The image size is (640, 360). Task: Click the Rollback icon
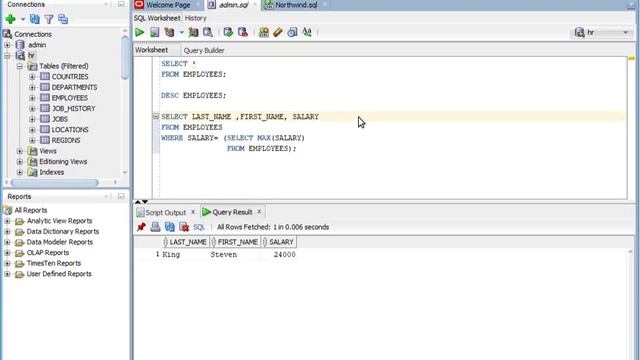243,32
